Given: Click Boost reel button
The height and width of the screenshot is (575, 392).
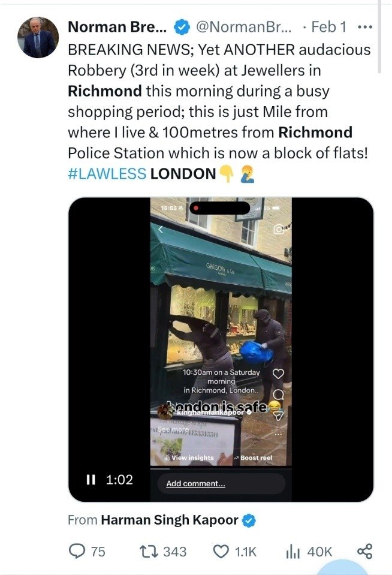Looking at the screenshot, I should pyautogui.click(x=254, y=457).
